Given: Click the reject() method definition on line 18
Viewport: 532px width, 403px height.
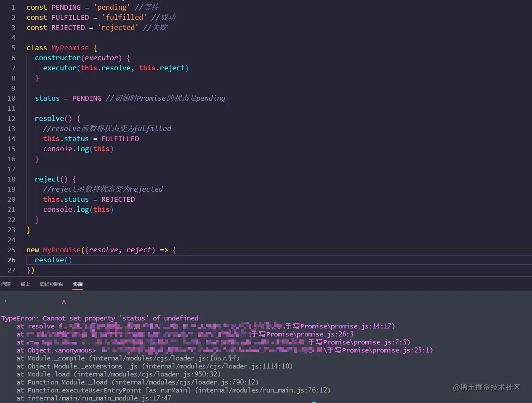Looking at the screenshot, I should click(x=51, y=179).
